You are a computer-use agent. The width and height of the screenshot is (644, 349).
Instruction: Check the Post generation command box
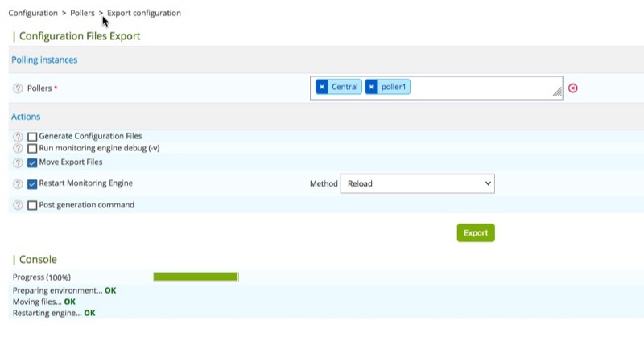pos(33,205)
